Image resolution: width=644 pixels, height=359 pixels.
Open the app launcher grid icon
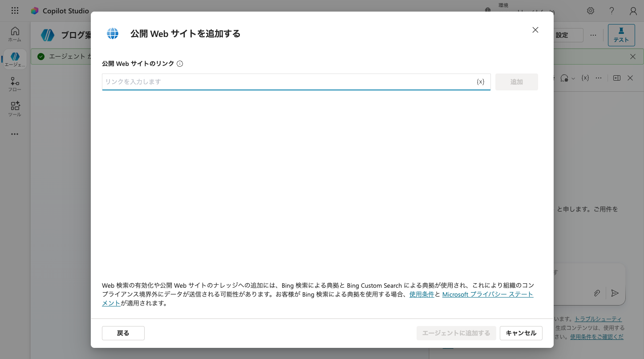click(x=15, y=11)
